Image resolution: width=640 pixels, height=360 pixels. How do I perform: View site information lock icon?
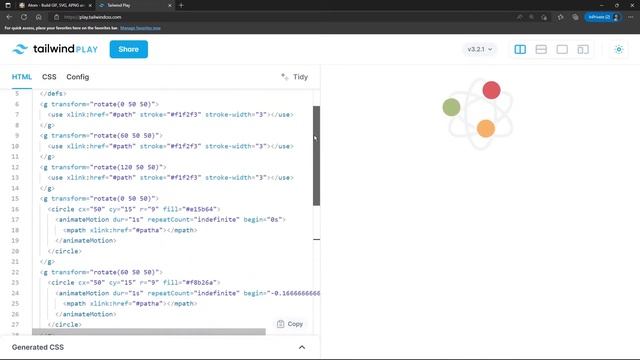click(x=56, y=17)
